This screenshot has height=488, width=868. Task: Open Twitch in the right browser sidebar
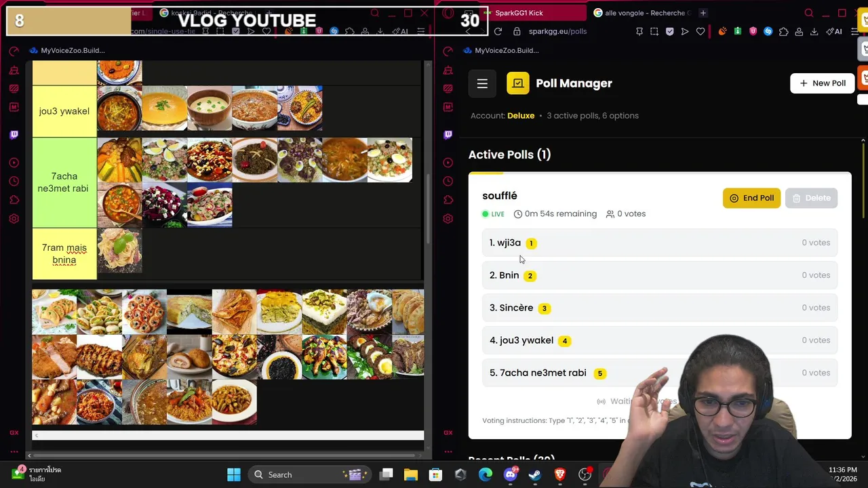pyautogui.click(x=448, y=134)
